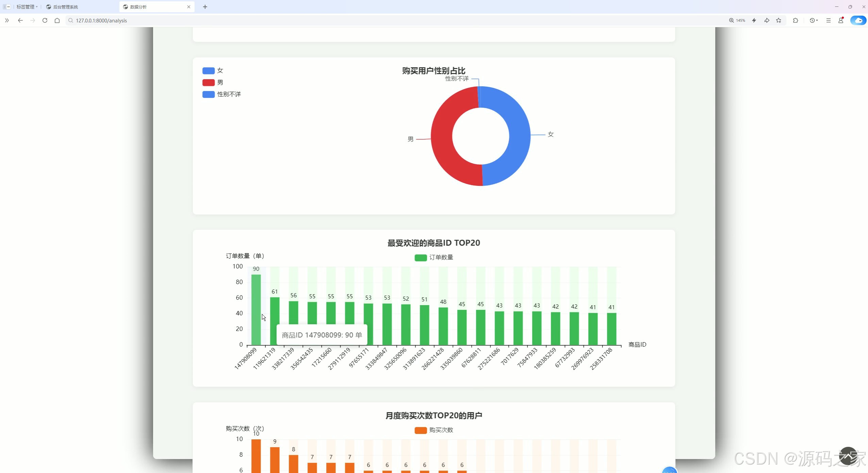Click orange 购买次数 legend swatch
868x473 pixels.
(420, 430)
